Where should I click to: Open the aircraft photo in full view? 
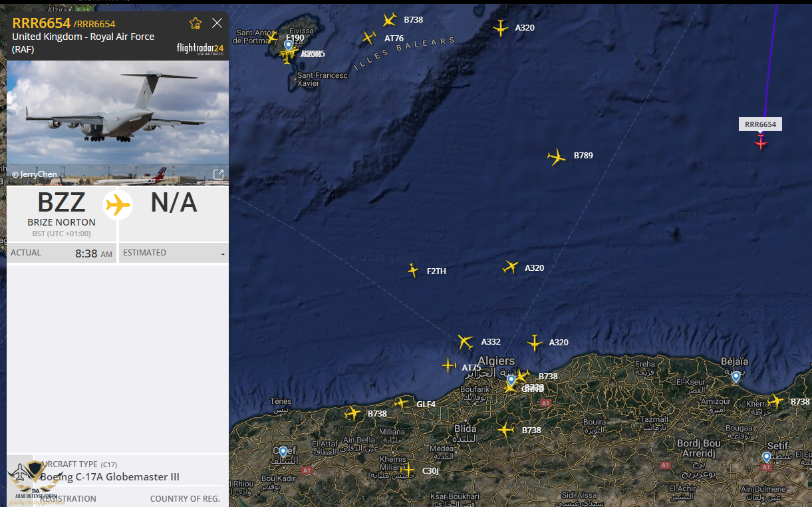[218, 174]
